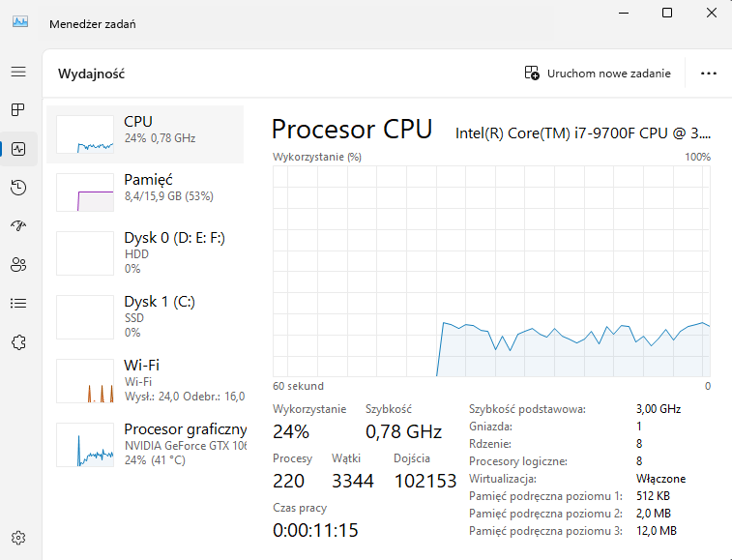
Task: Select the CPU performance entry
Action: [145, 130]
